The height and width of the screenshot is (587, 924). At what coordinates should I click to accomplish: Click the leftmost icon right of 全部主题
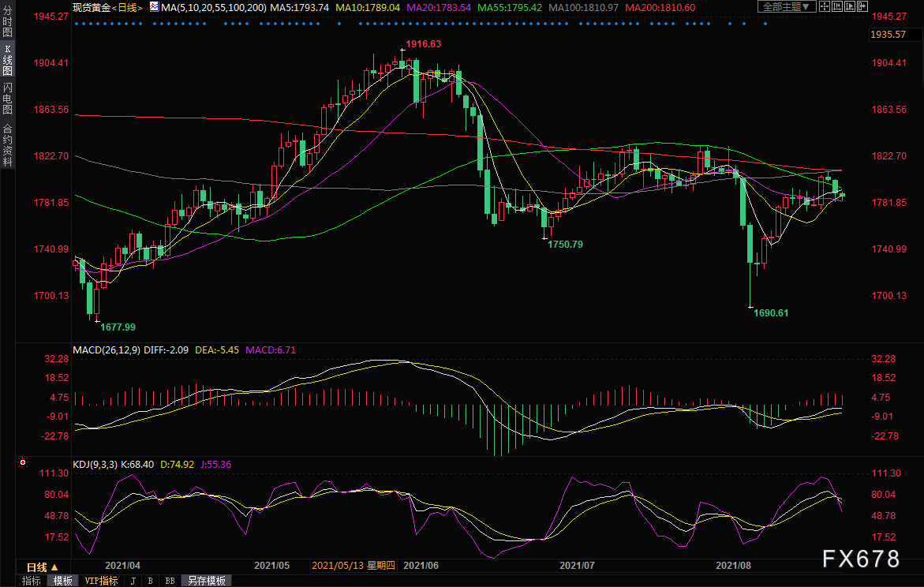pos(825,7)
